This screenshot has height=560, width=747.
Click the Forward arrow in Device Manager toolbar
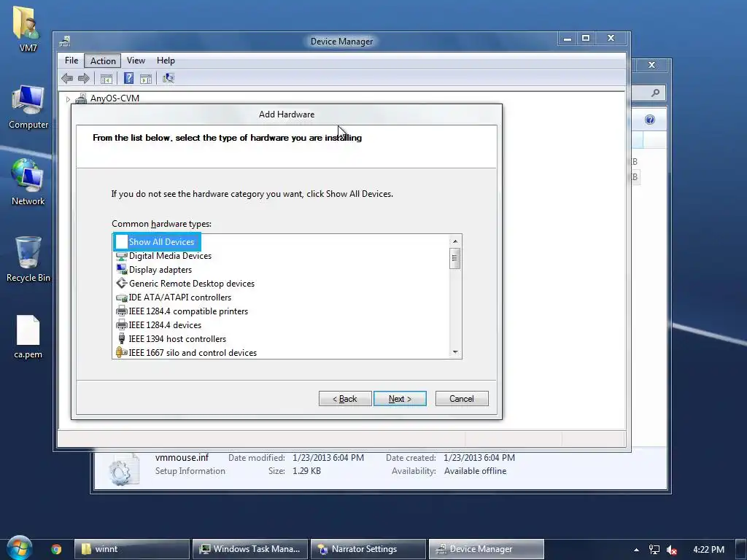pos(84,78)
